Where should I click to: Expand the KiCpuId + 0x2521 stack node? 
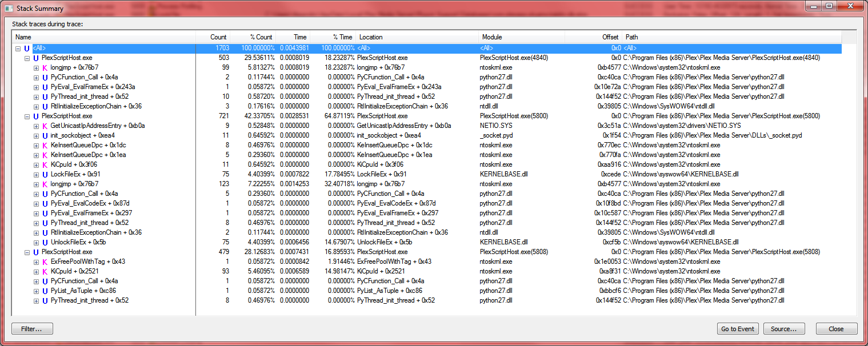click(36, 271)
